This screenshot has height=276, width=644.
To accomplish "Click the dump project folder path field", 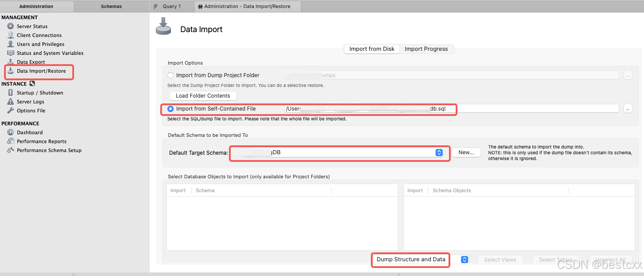I will (451, 75).
